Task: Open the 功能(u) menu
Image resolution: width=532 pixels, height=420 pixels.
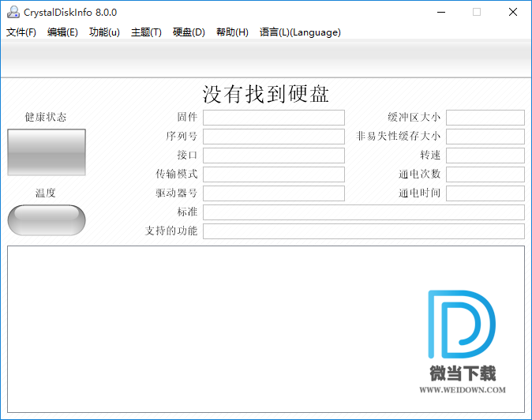Action: [x=104, y=32]
